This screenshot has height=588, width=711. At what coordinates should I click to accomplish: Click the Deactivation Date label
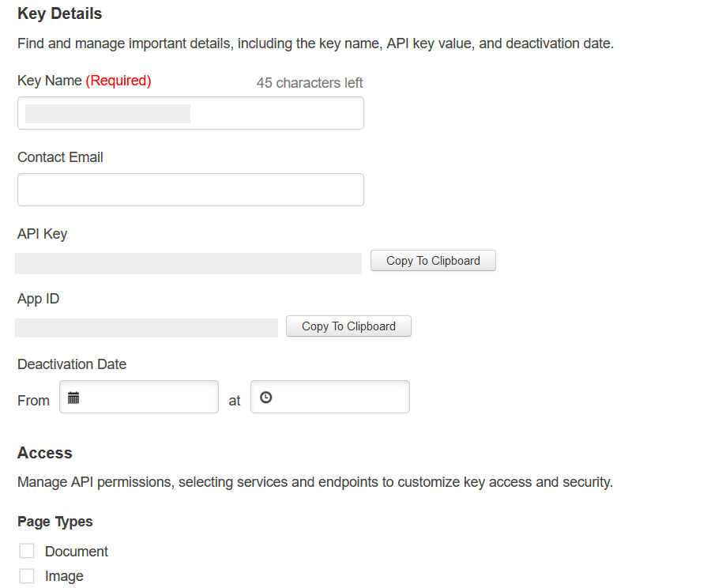point(72,364)
